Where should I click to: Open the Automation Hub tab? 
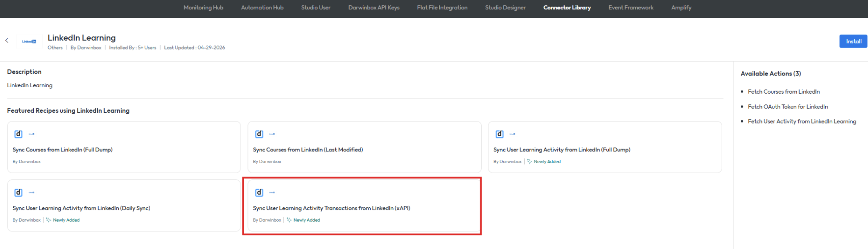tap(262, 7)
